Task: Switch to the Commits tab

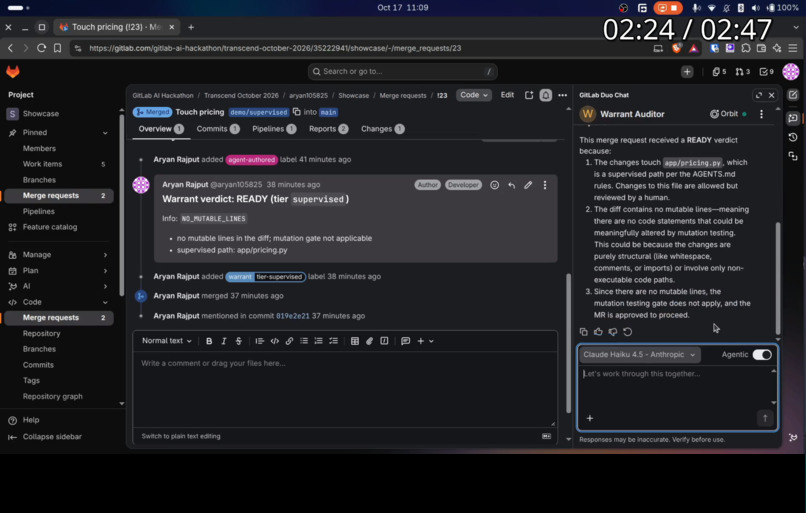Action: 218,129
